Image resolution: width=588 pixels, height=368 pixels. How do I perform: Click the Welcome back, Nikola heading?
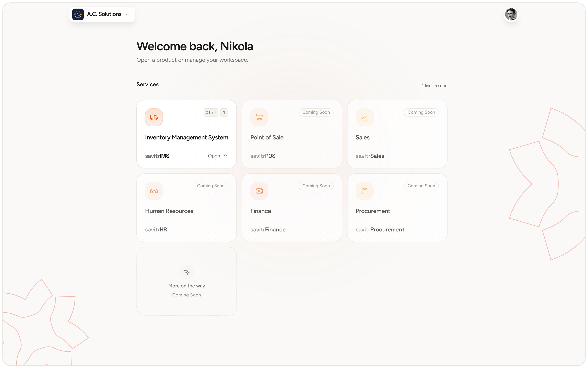click(x=195, y=46)
